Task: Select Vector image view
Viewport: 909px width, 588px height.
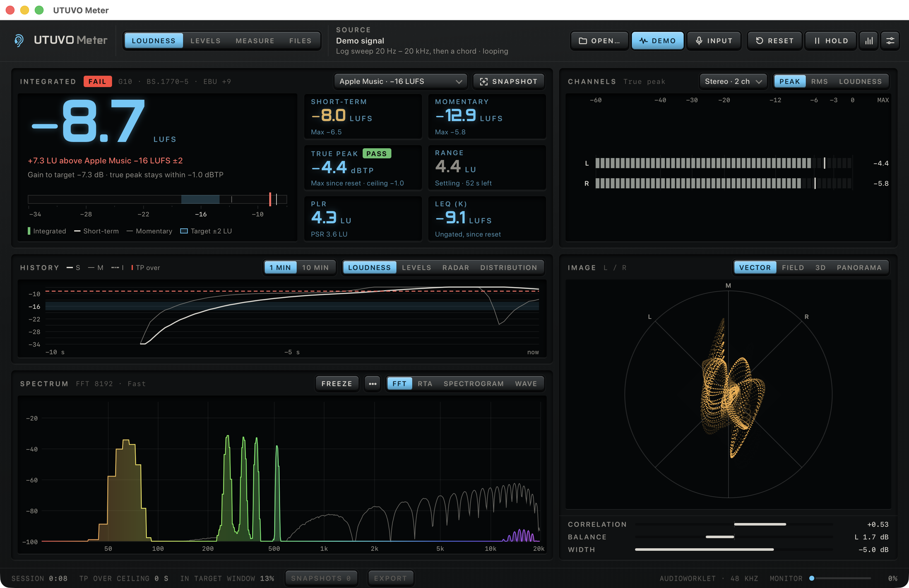Action: coord(755,268)
